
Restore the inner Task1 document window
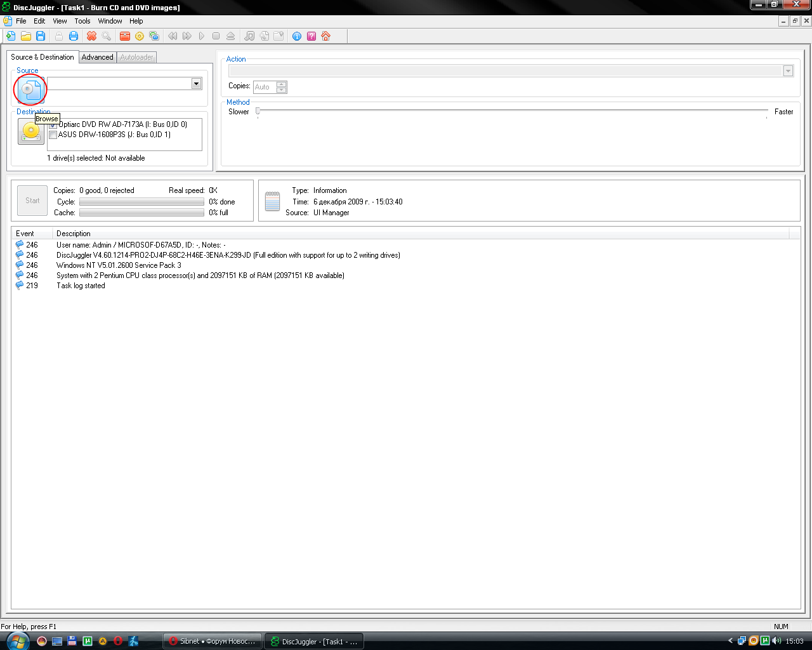point(795,21)
